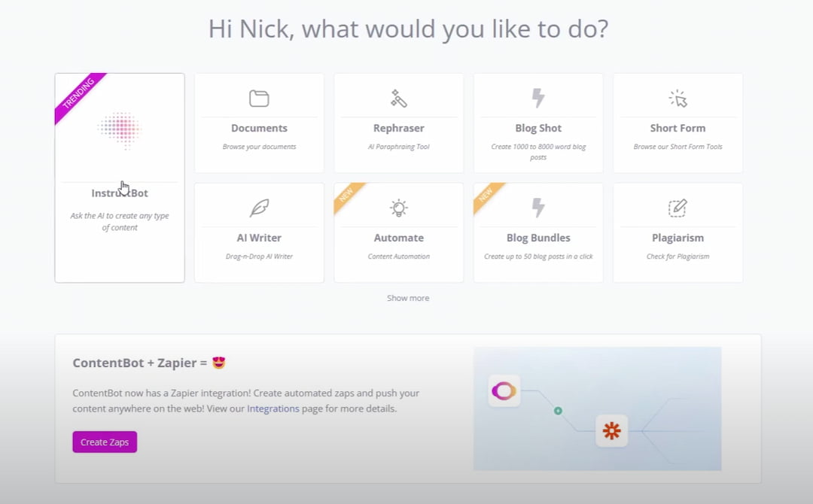Click the Zapier orange asterisk logo

pos(612,430)
